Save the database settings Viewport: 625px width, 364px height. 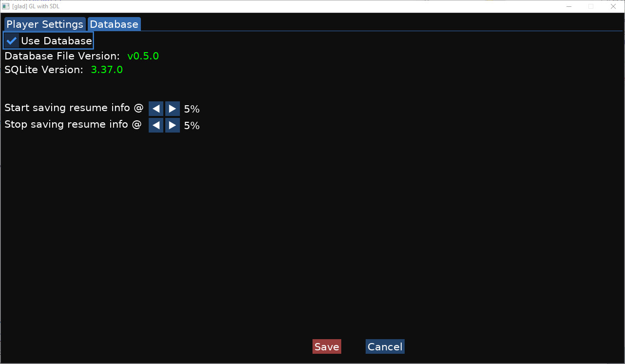pyautogui.click(x=327, y=346)
